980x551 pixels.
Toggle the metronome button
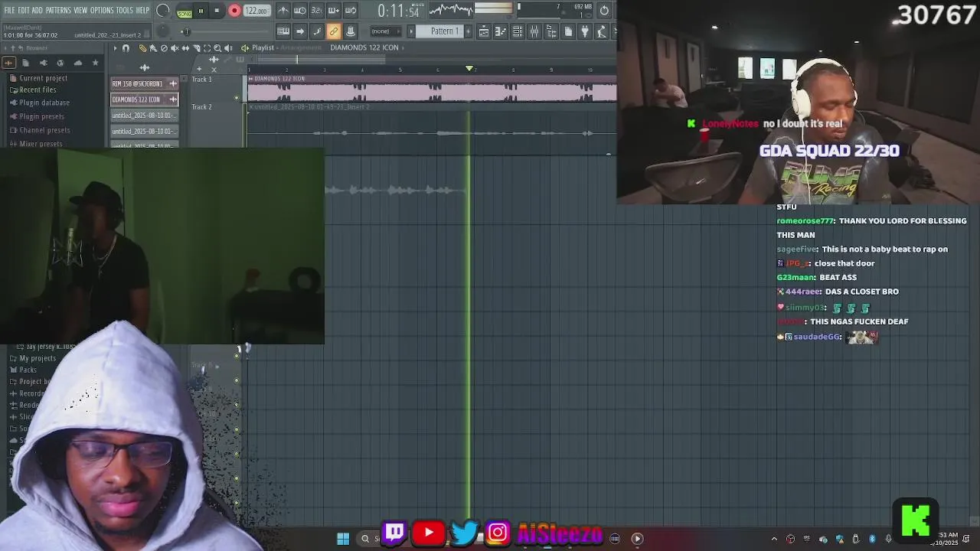pos(283,11)
